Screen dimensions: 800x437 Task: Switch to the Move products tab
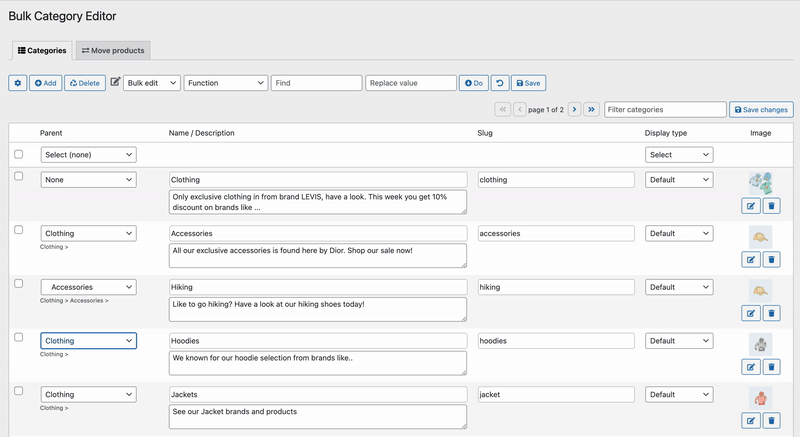coord(113,50)
